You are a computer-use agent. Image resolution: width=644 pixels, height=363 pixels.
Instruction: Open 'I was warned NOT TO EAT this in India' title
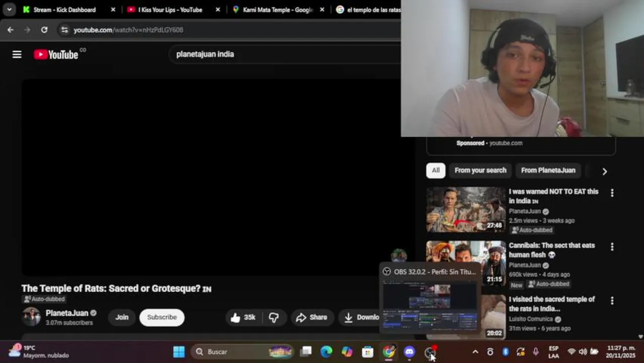553,196
